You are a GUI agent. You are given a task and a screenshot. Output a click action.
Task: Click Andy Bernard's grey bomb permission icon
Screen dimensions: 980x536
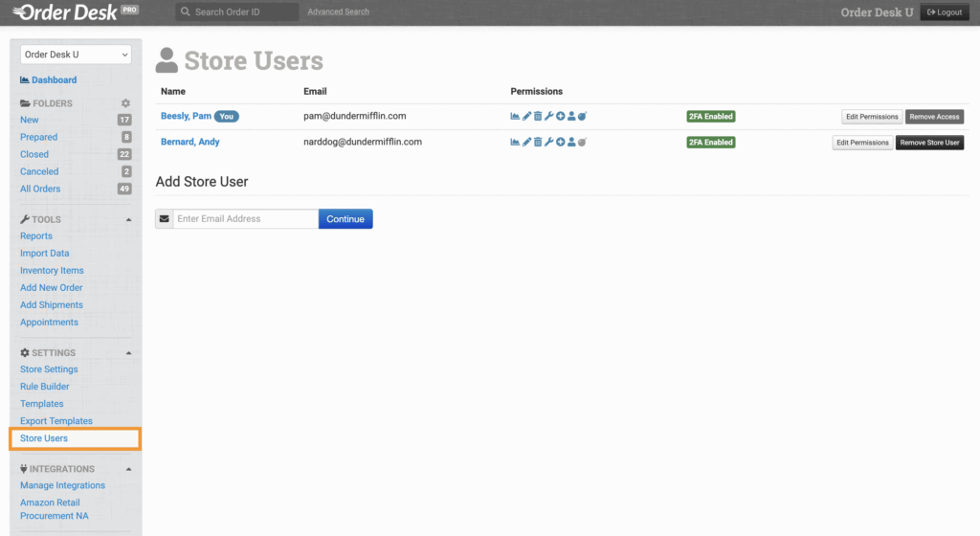582,142
